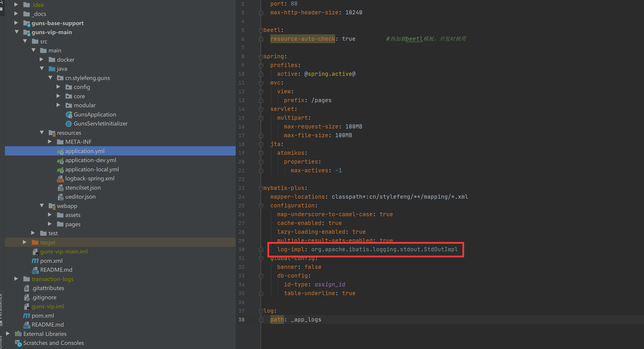The image size is (644, 349).
Task: Select the src folder
Action: click(x=44, y=41)
